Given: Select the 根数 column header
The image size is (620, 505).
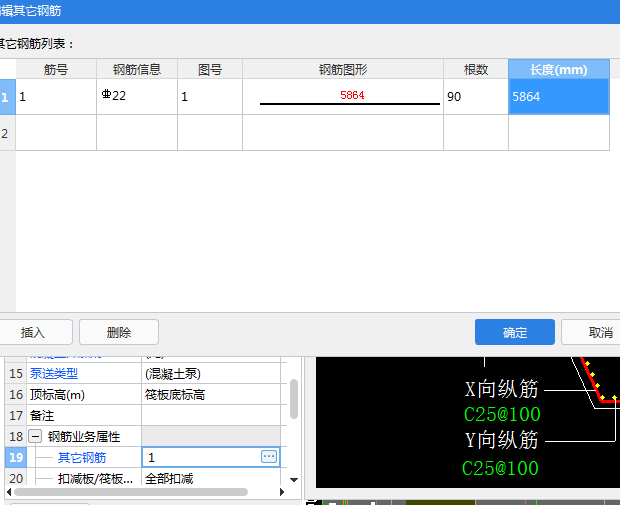Looking at the screenshot, I should click(476, 69).
